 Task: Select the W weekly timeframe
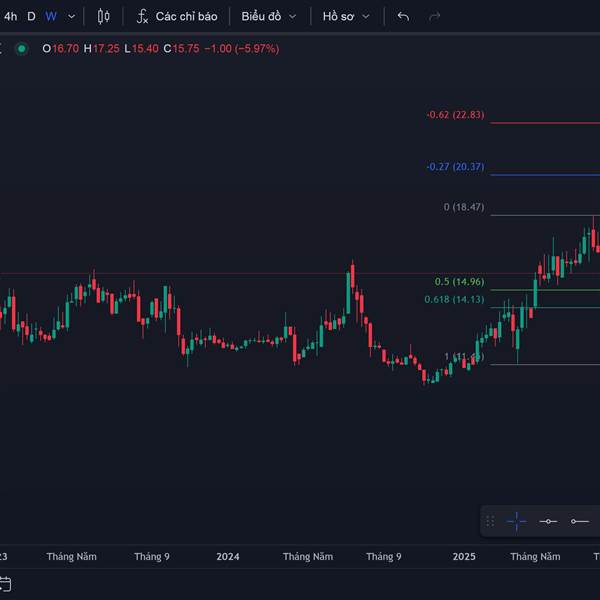point(51,16)
